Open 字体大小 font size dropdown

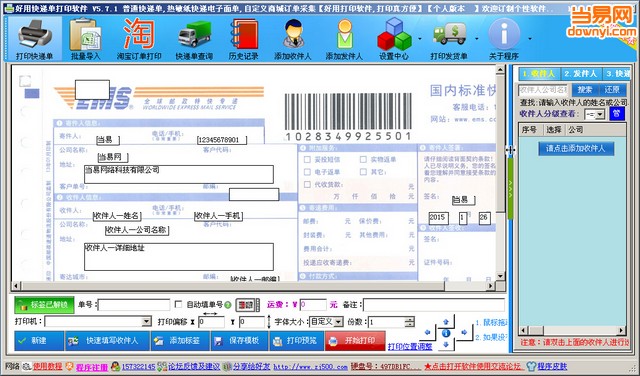338,322
